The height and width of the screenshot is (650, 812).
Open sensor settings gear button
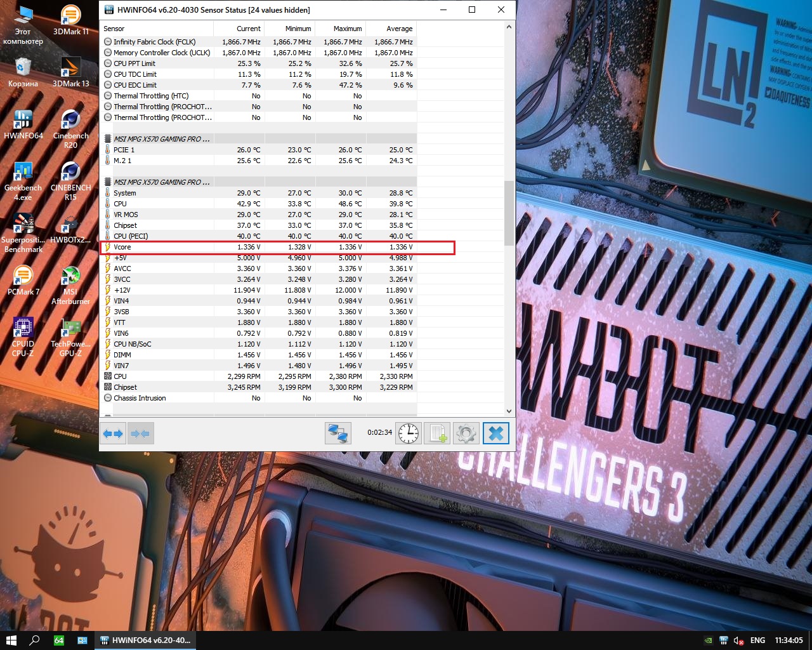tap(466, 434)
